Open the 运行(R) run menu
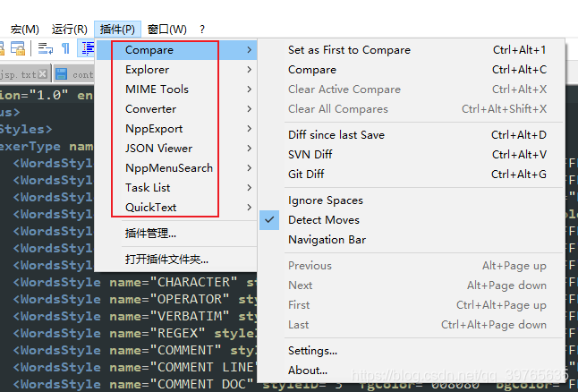578x392 pixels. 69,30
